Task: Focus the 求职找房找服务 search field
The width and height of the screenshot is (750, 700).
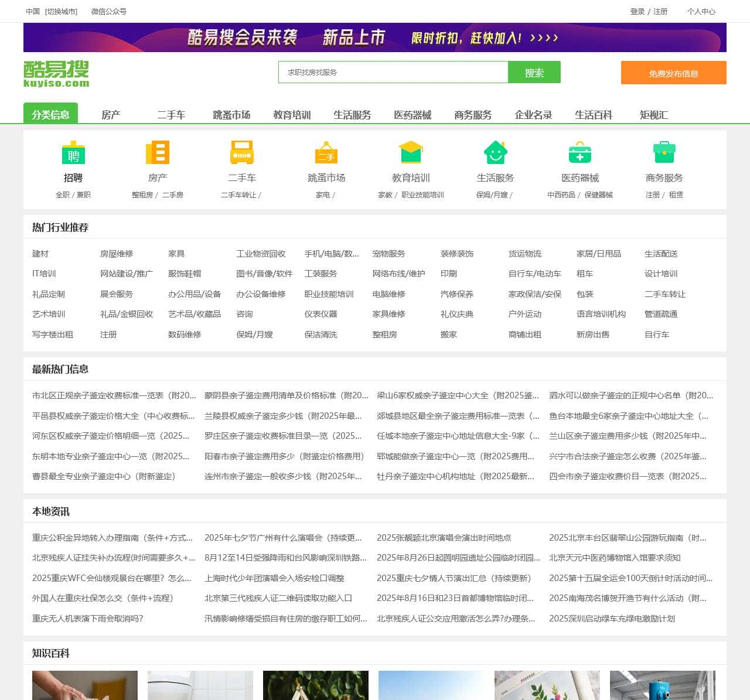Action: (393, 73)
